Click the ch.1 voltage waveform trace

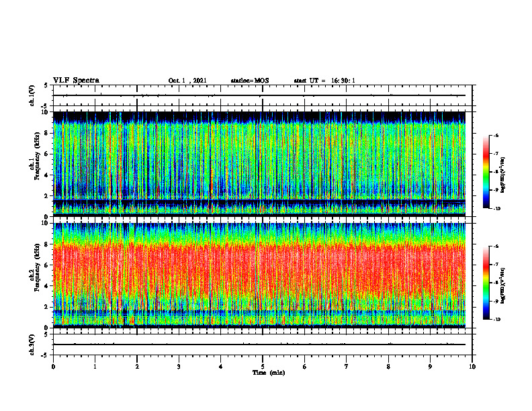pos(259,95)
